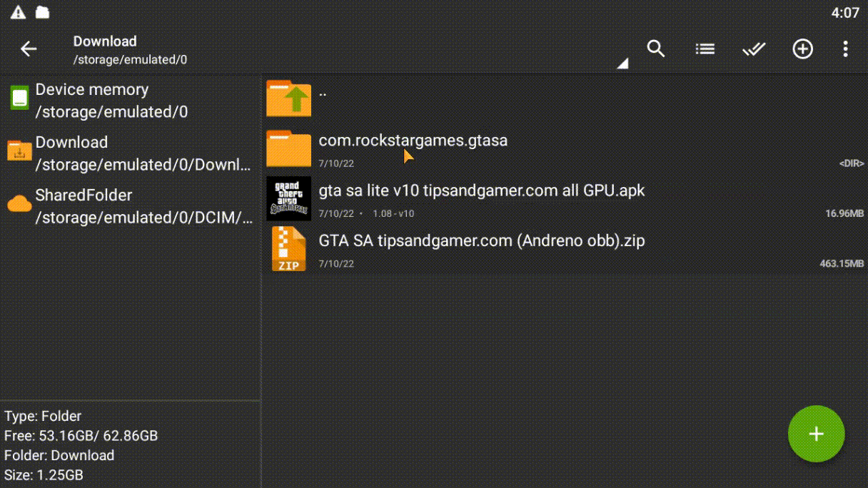
Task: Tap the ZIP archive file icon
Action: (x=289, y=248)
